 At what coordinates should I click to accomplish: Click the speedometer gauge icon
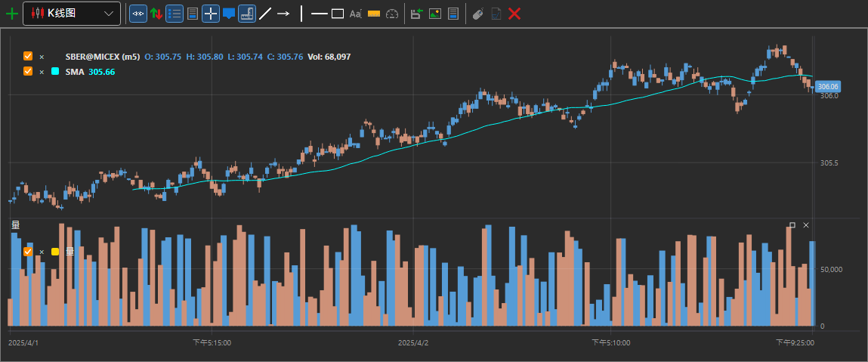pyautogui.click(x=392, y=14)
